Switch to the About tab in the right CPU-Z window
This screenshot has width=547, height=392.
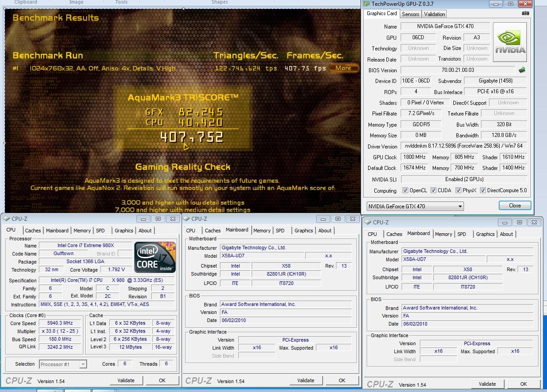pyautogui.click(x=506, y=234)
